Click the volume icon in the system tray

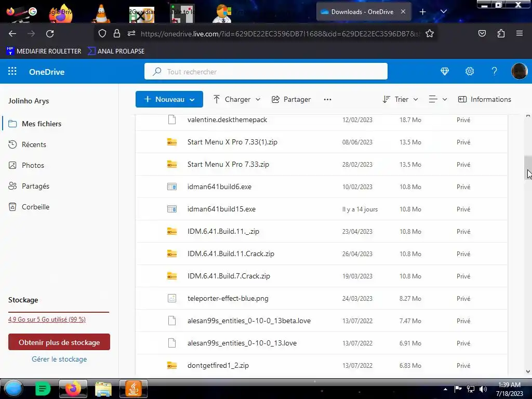tap(483, 389)
